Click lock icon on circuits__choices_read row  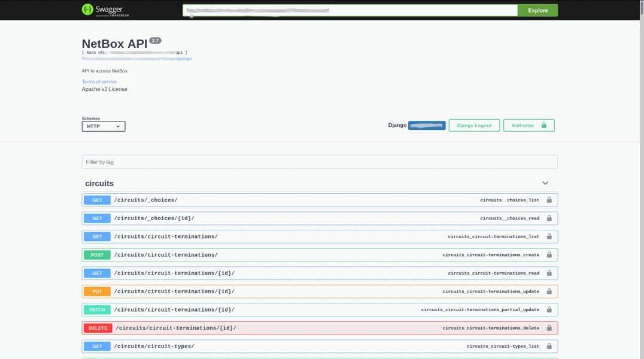549,218
